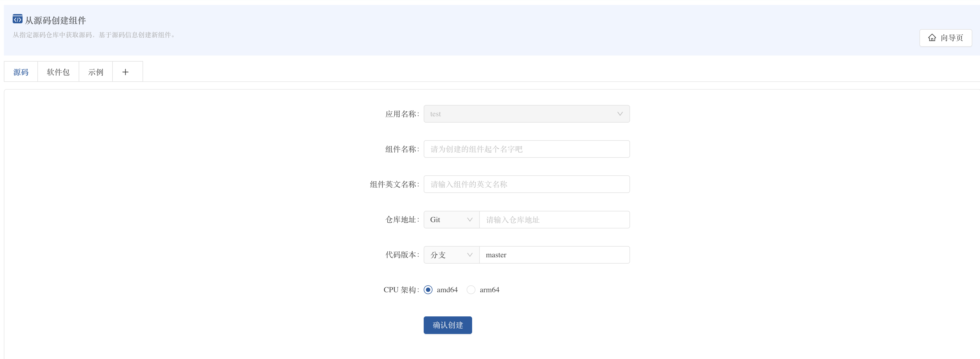Click chevron arrow beside Git
Viewport: 980px width, 359px height.
click(469, 220)
